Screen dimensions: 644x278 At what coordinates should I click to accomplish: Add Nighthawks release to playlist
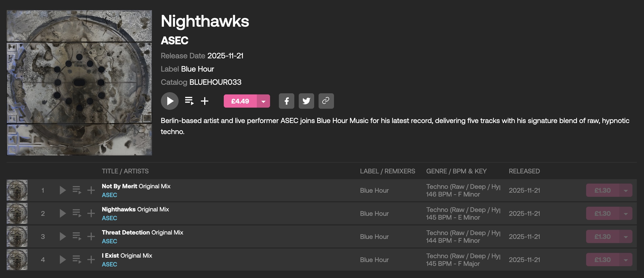(204, 101)
